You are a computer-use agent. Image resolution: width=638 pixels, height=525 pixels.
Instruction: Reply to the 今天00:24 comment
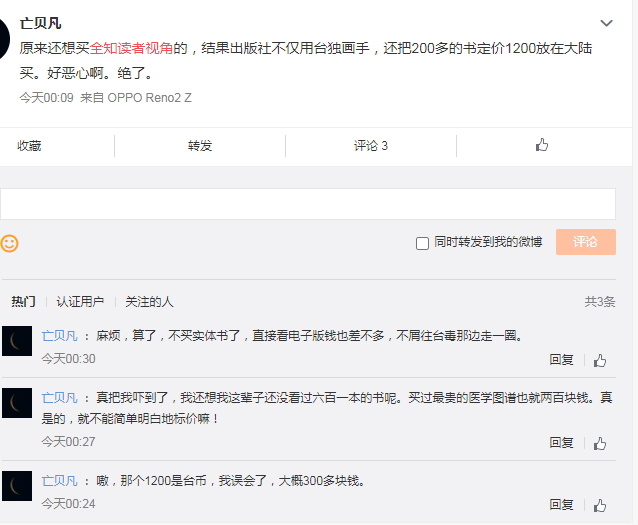[561, 505]
